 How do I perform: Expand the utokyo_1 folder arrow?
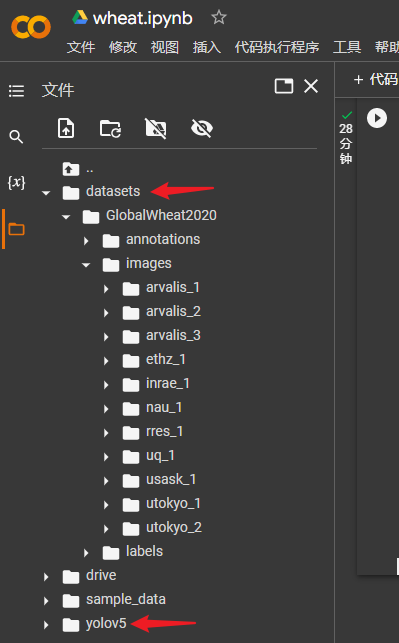106,505
